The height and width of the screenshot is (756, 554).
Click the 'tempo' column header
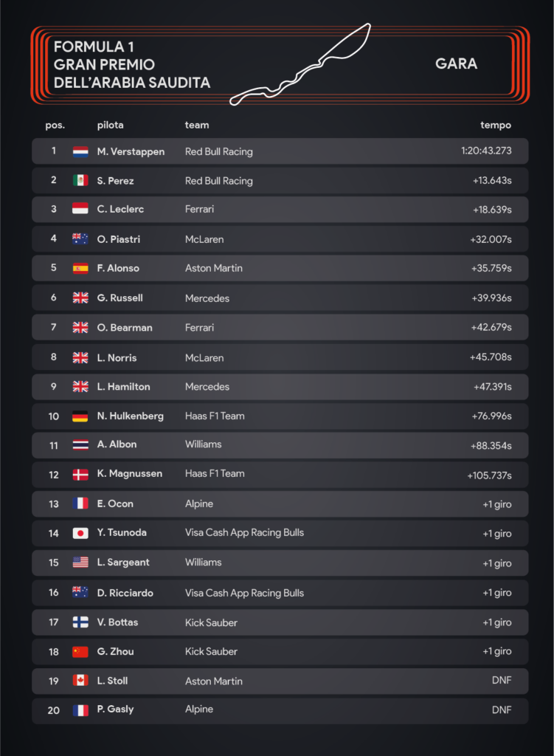click(496, 125)
